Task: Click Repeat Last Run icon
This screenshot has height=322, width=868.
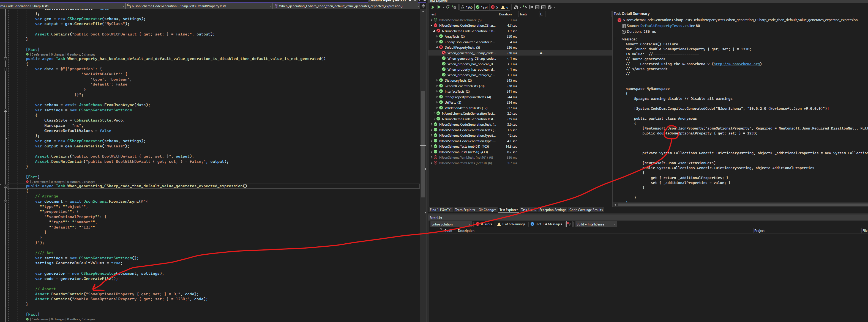Action: (448, 7)
